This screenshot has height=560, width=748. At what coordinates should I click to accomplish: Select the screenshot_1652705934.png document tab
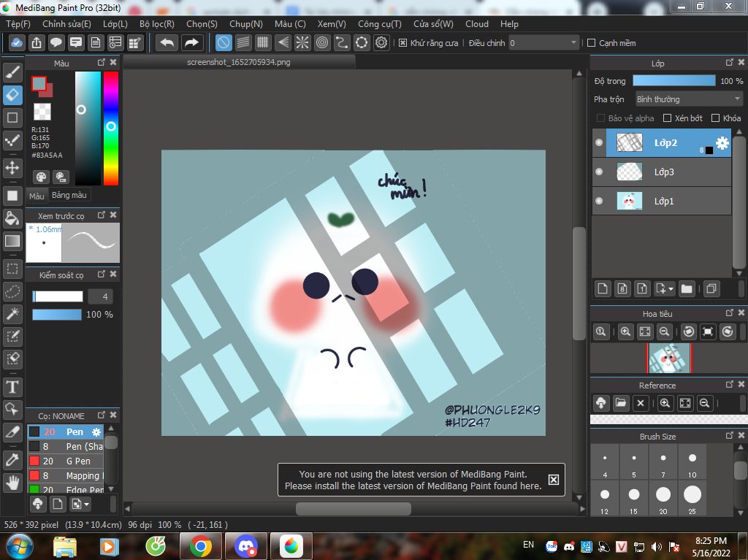click(239, 62)
